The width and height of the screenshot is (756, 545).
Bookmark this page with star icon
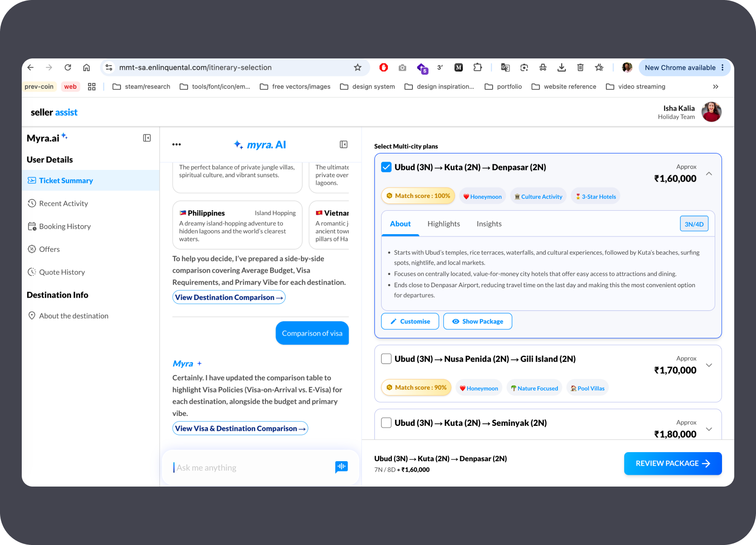click(x=358, y=68)
